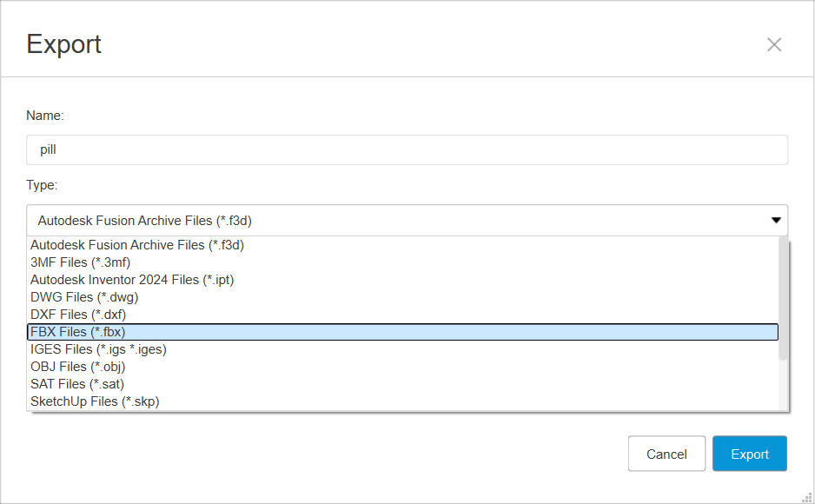The width and height of the screenshot is (815, 504).
Task: Click the Export dialog title
Action: 63,43
